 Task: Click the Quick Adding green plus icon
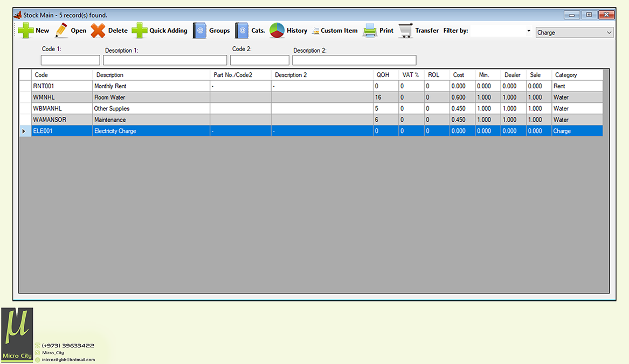click(x=140, y=31)
